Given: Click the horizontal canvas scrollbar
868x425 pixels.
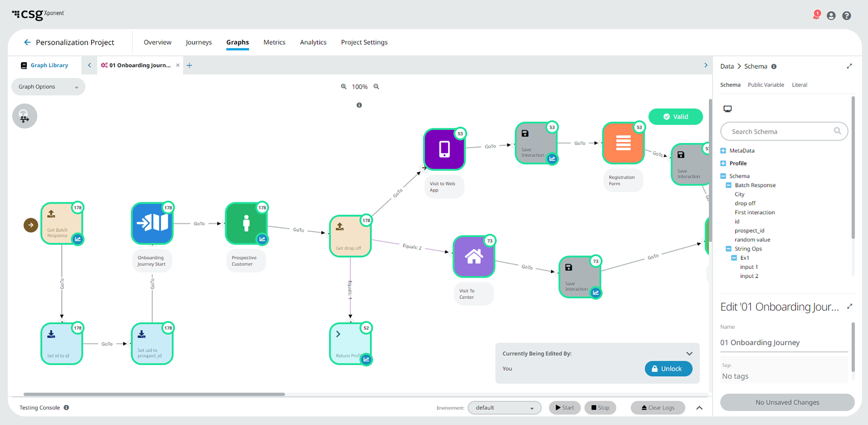Looking at the screenshot, I should point(154,394).
